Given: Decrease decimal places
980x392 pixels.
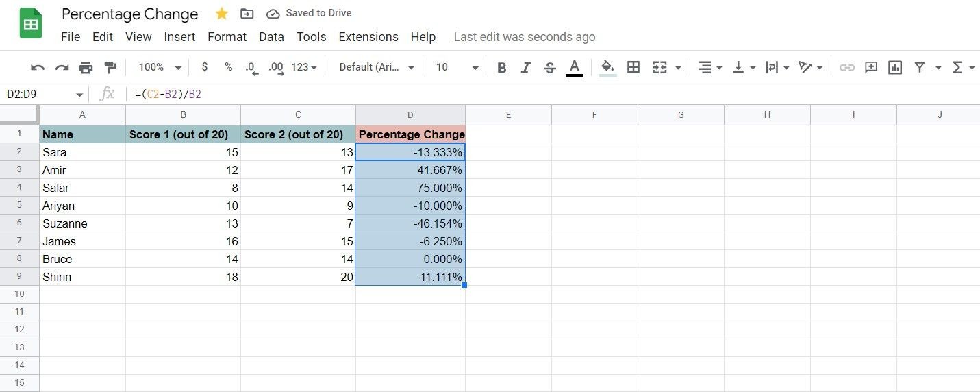Looking at the screenshot, I should pyautogui.click(x=251, y=67).
